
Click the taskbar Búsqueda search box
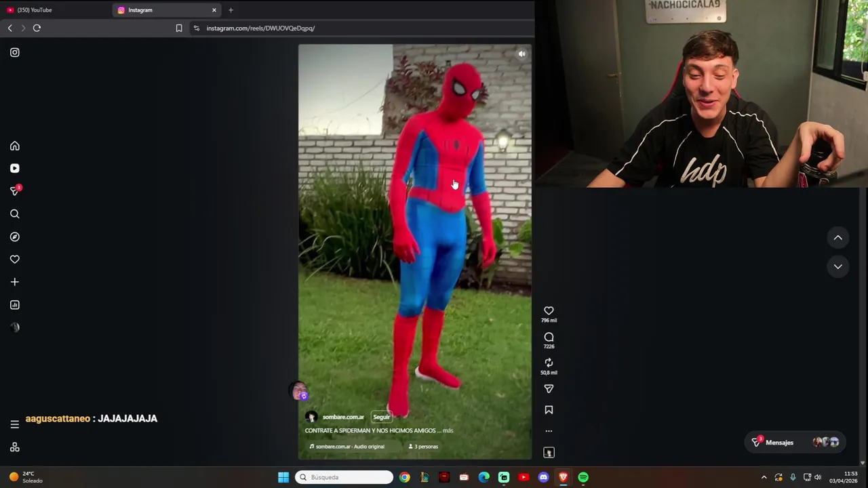pyautogui.click(x=344, y=477)
